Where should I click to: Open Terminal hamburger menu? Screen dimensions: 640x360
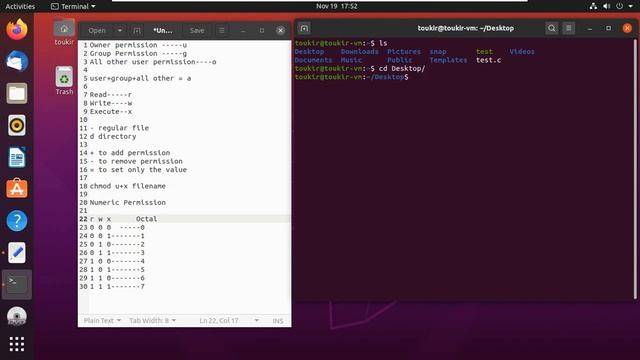(x=569, y=28)
